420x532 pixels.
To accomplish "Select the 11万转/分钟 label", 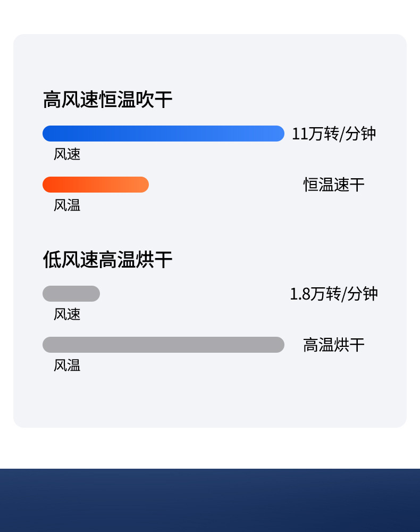I will pyautogui.click(x=334, y=134).
